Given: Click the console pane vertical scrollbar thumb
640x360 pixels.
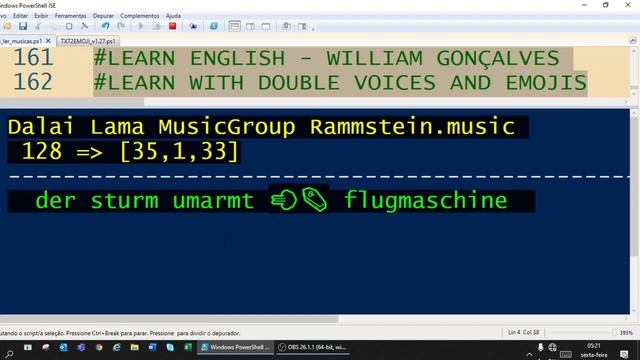Looking at the screenshot, I should (x=634, y=188).
